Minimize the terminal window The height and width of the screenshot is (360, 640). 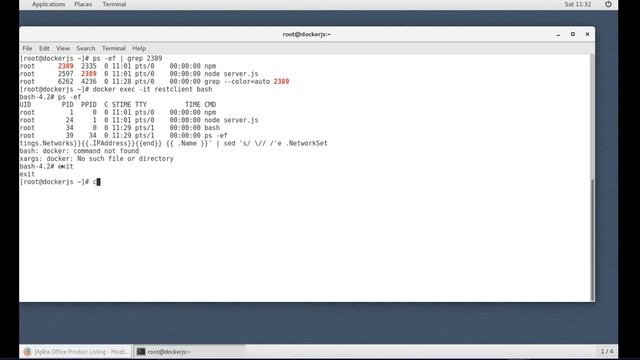[558, 35]
